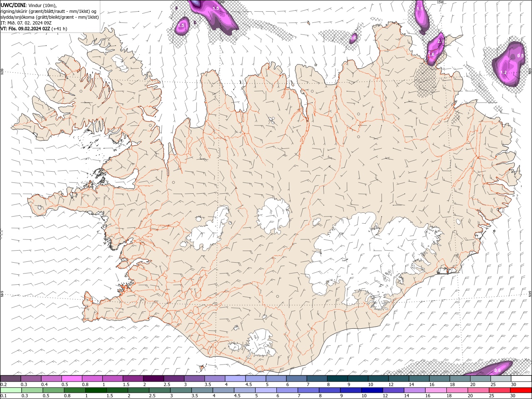Viewport: 532px width, 399px height.
Task: Click the '64N' latitude label on the right edge
Action: click(x=530, y=293)
